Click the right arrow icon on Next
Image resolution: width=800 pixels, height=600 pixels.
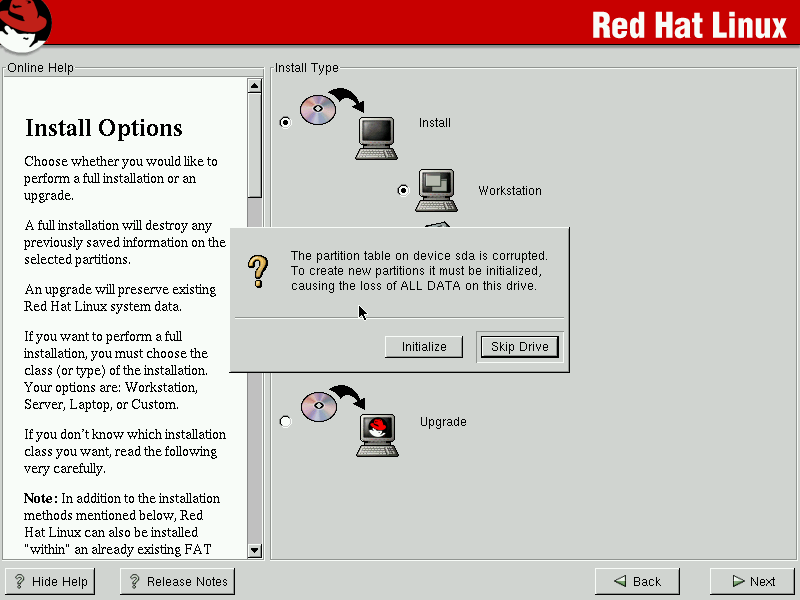click(738, 581)
